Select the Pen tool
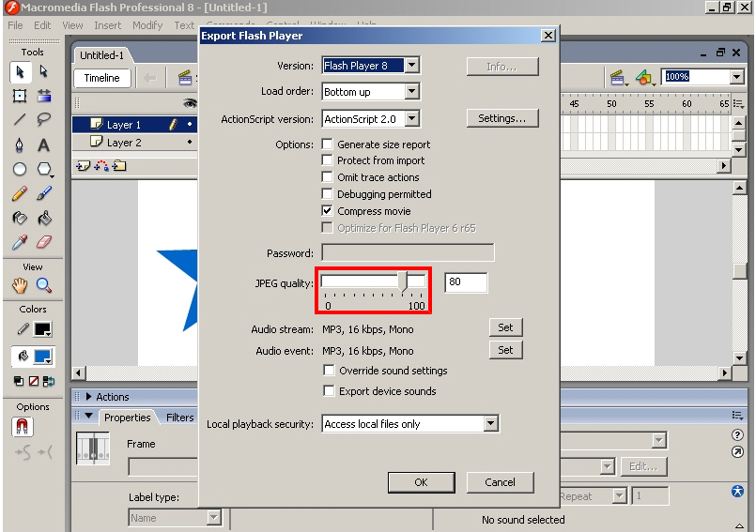756x532 pixels. (20, 144)
